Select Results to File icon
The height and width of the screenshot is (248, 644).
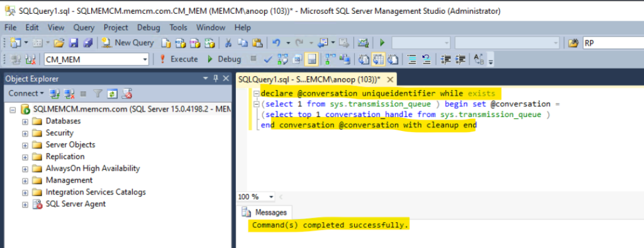pos(393,59)
